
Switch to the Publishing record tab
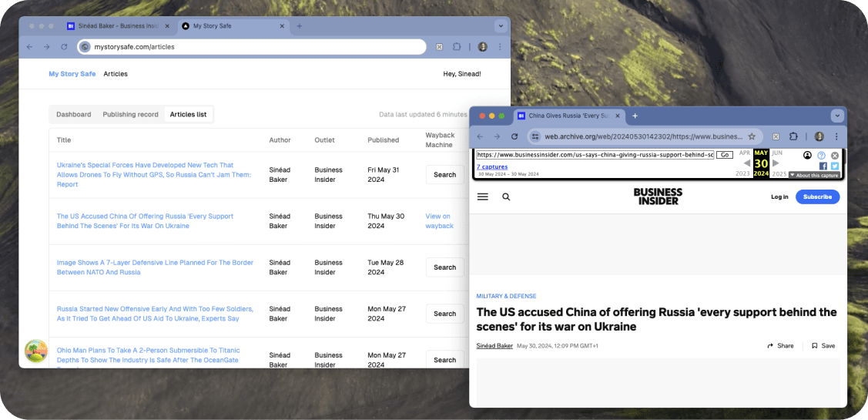[131, 114]
